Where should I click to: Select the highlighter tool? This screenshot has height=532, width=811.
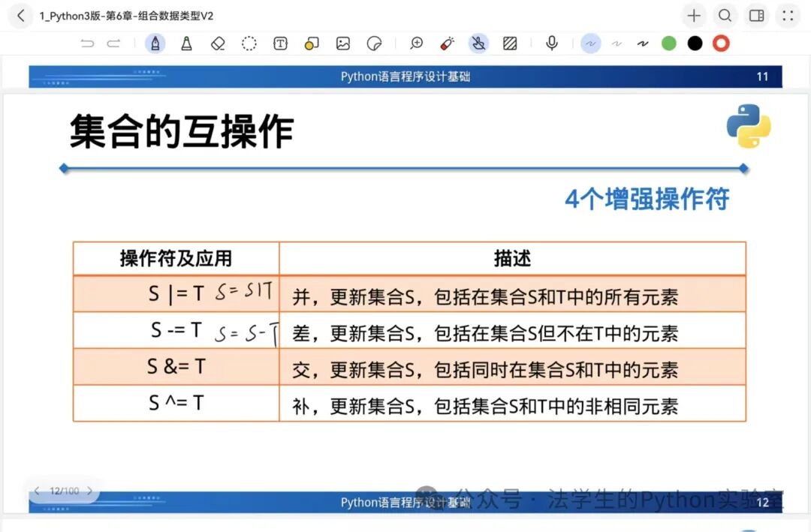point(186,44)
